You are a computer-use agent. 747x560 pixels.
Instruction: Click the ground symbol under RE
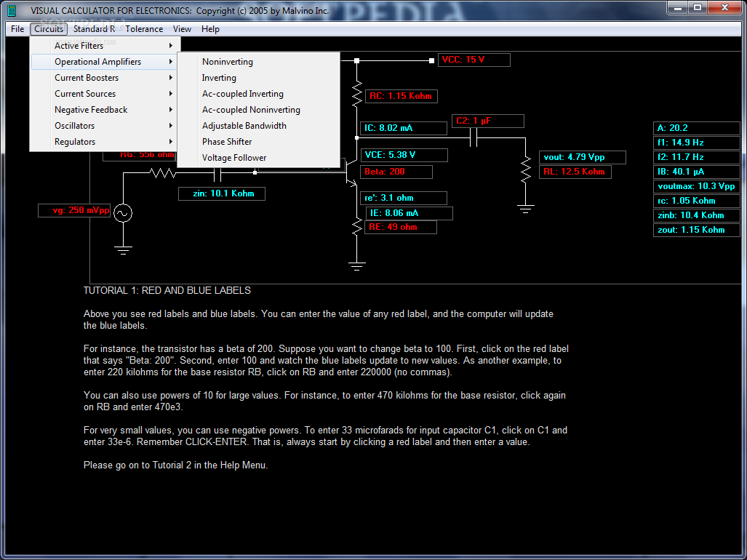click(357, 266)
